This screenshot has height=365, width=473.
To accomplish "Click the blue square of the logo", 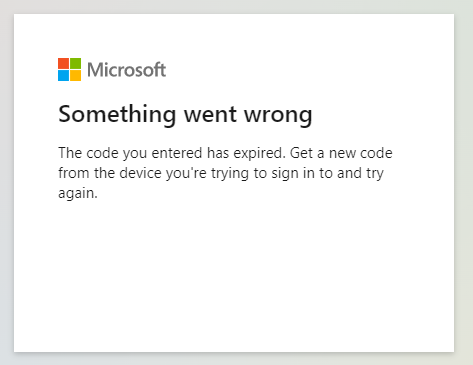I will click(x=63, y=75).
